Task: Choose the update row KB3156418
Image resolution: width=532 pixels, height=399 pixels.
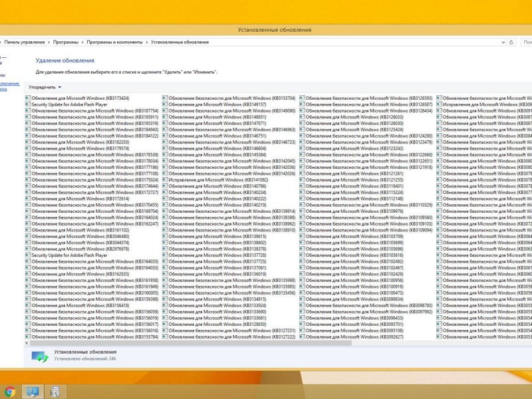Action: click(x=77, y=305)
